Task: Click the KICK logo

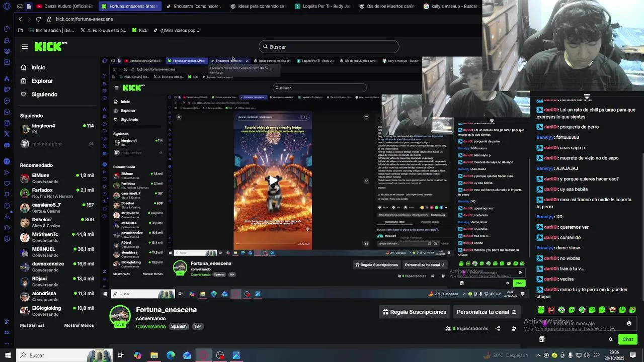Action: click(51, 47)
